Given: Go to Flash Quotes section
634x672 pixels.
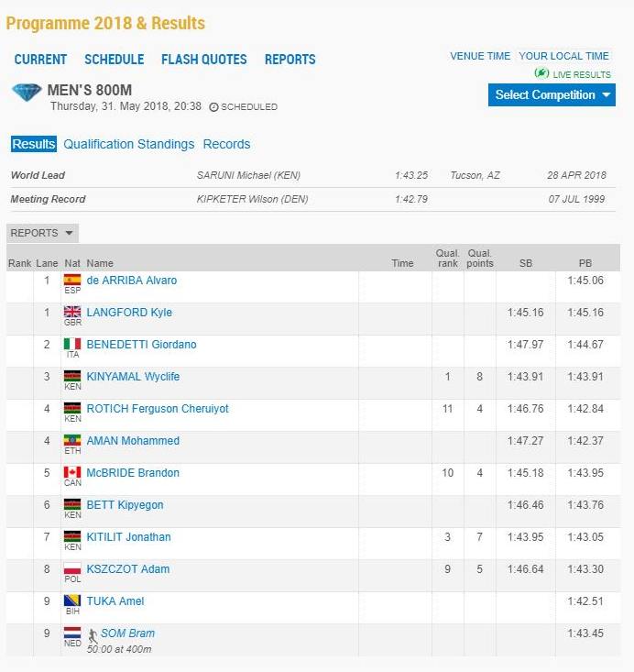Looking at the screenshot, I should pyautogui.click(x=203, y=60).
